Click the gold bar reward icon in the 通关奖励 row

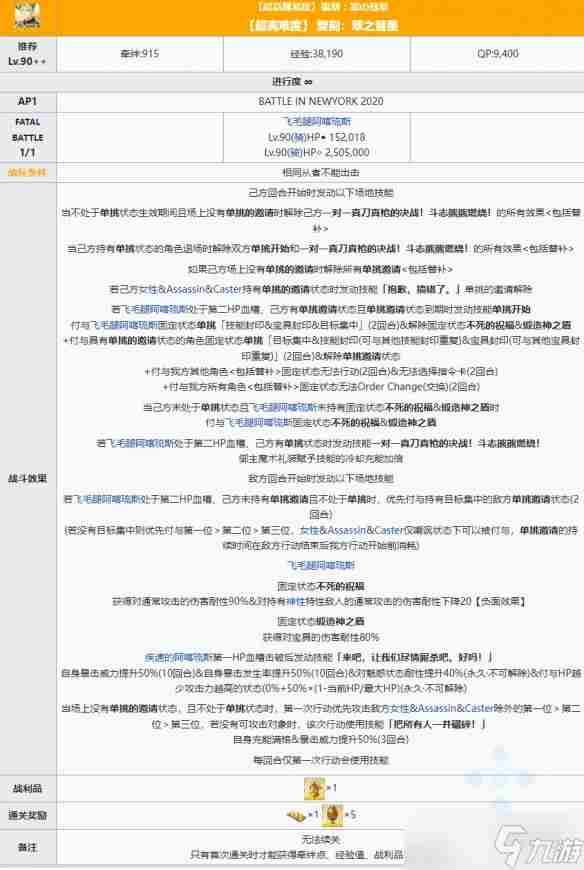[x=296, y=815]
